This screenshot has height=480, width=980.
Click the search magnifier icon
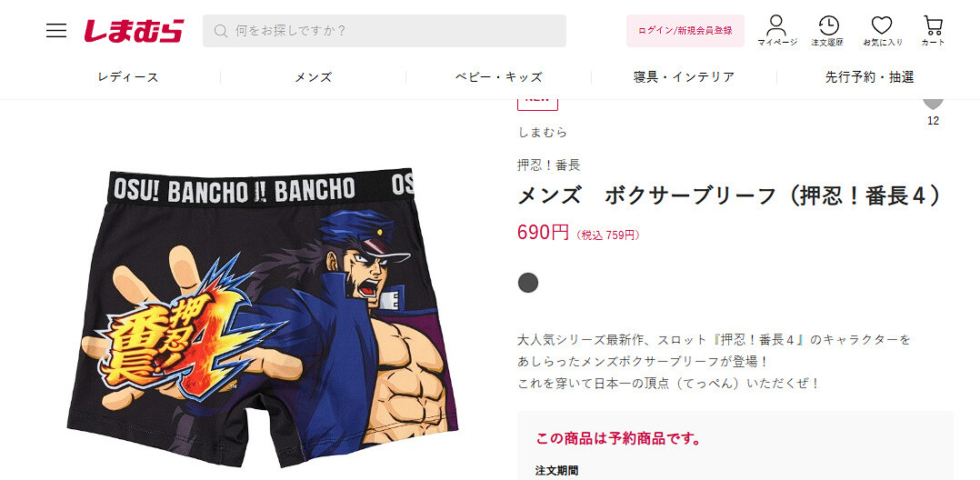220,31
